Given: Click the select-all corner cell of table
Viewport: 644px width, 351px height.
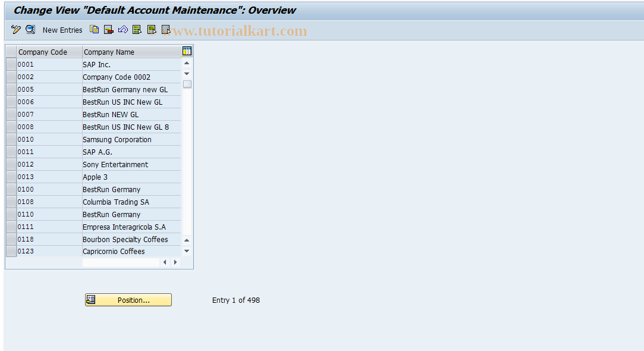Looking at the screenshot, I should pos(11,52).
